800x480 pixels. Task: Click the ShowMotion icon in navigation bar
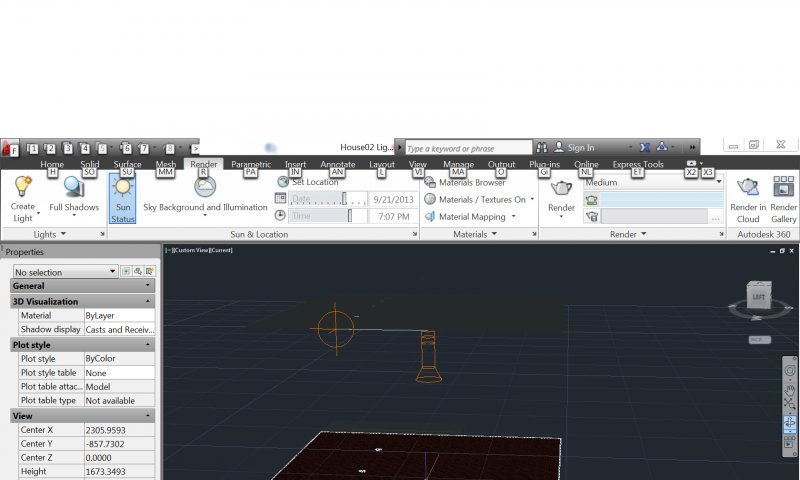789,442
